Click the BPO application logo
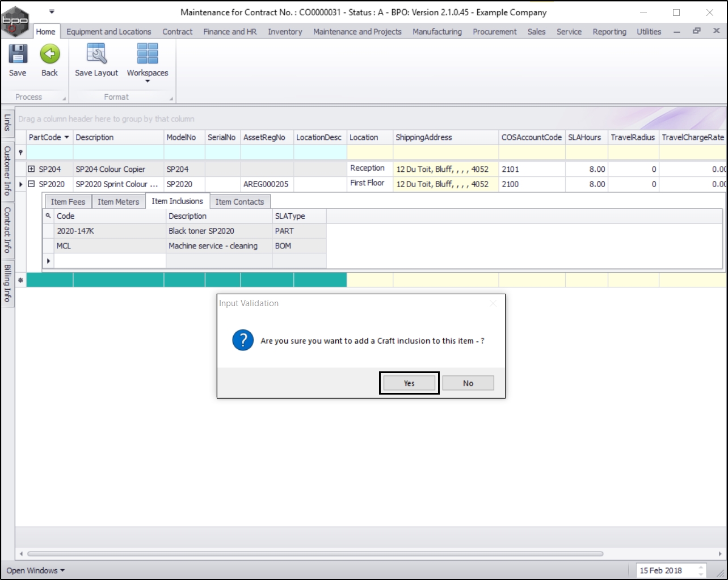This screenshot has height=580, width=728. (x=14, y=21)
